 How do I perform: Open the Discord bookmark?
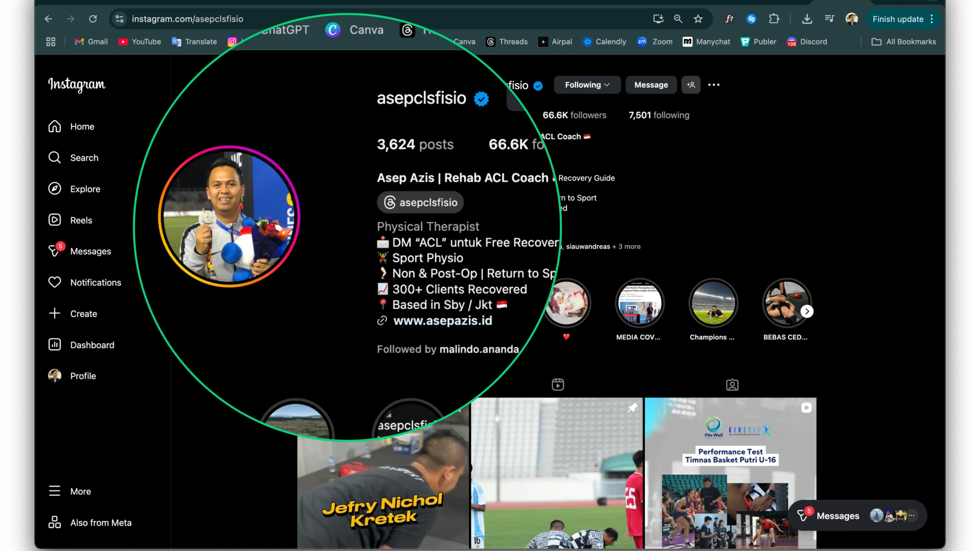pyautogui.click(x=807, y=42)
